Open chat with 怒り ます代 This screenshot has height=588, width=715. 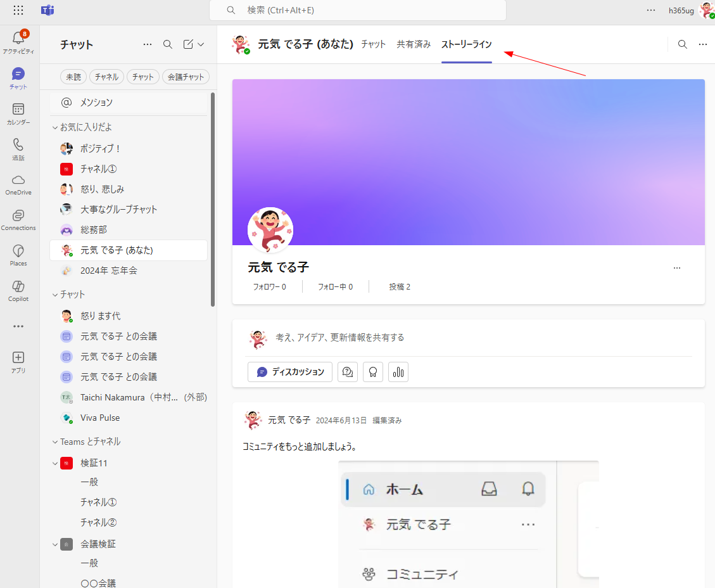(129, 316)
